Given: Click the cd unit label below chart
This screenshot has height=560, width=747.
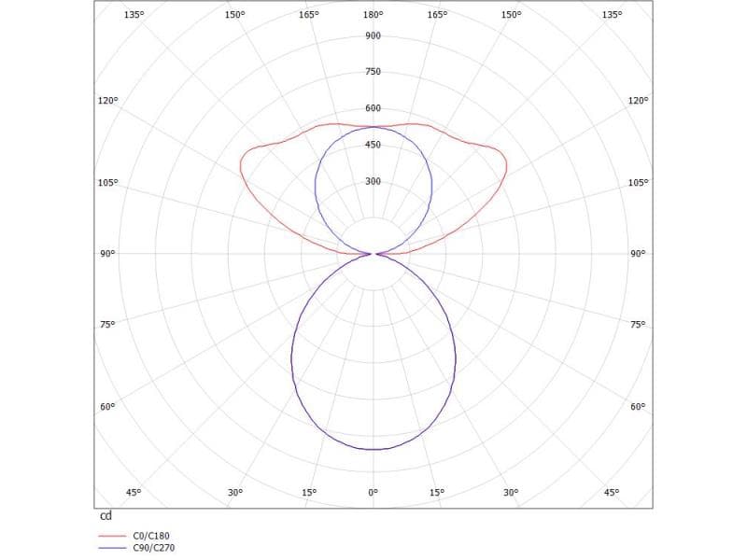Looking at the screenshot, I should click(x=106, y=515).
